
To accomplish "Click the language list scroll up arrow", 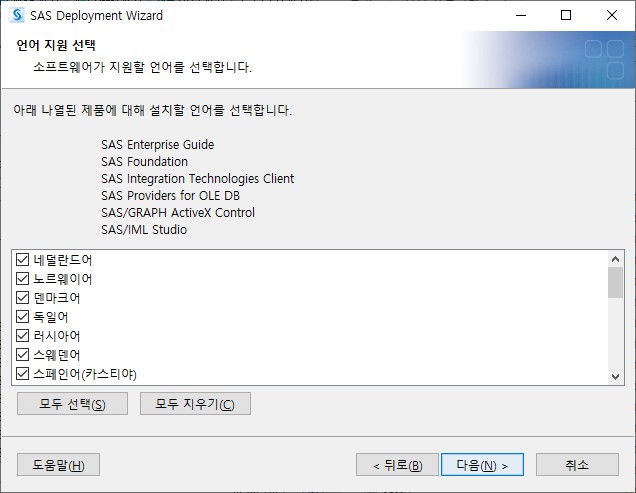I will pyautogui.click(x=615, y=259).
